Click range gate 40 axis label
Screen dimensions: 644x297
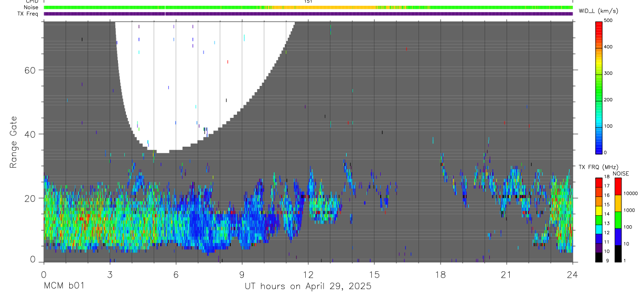[30, 134]
